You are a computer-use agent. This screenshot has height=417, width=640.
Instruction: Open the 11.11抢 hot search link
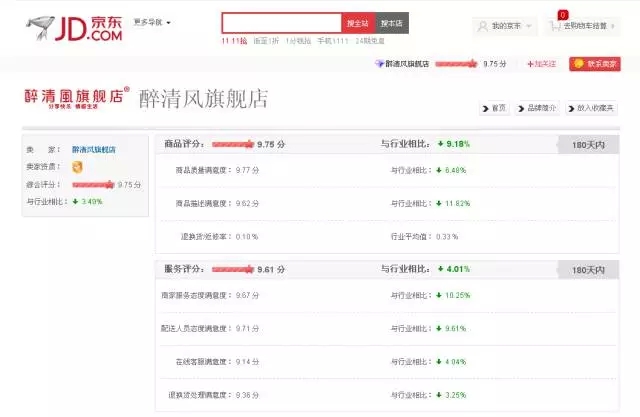234,41
